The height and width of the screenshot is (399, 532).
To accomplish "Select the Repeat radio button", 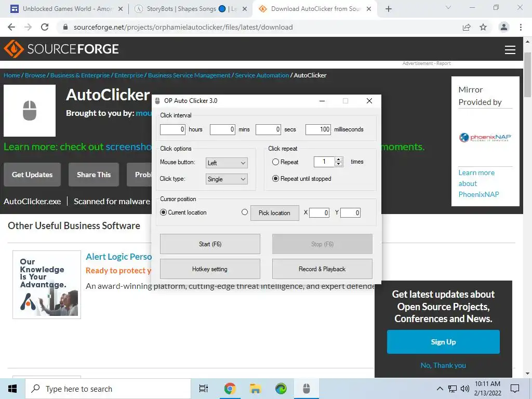I will tap(275, 162).
